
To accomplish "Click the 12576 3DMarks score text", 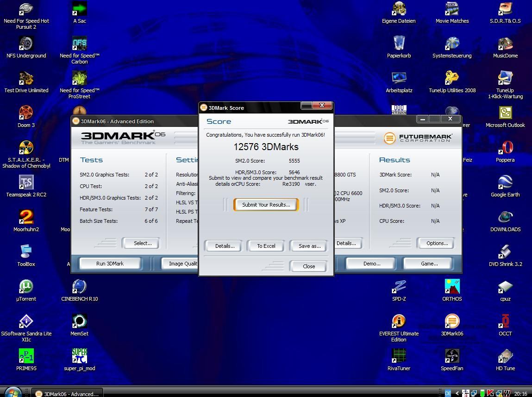I will click(266, 147).
